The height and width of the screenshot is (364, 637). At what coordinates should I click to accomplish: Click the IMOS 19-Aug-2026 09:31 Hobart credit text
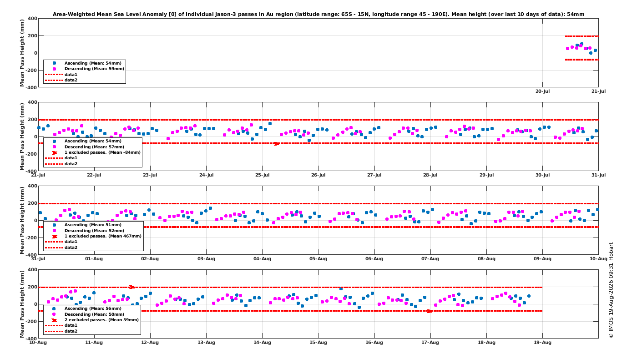(611, 290)
